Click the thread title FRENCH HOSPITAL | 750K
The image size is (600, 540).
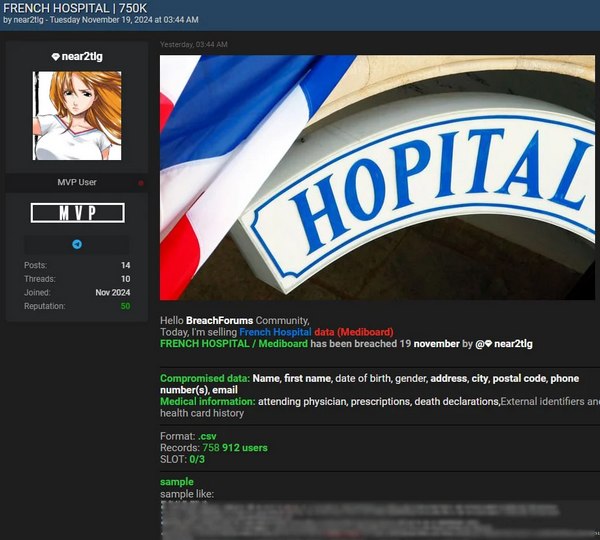click(75, 8)
